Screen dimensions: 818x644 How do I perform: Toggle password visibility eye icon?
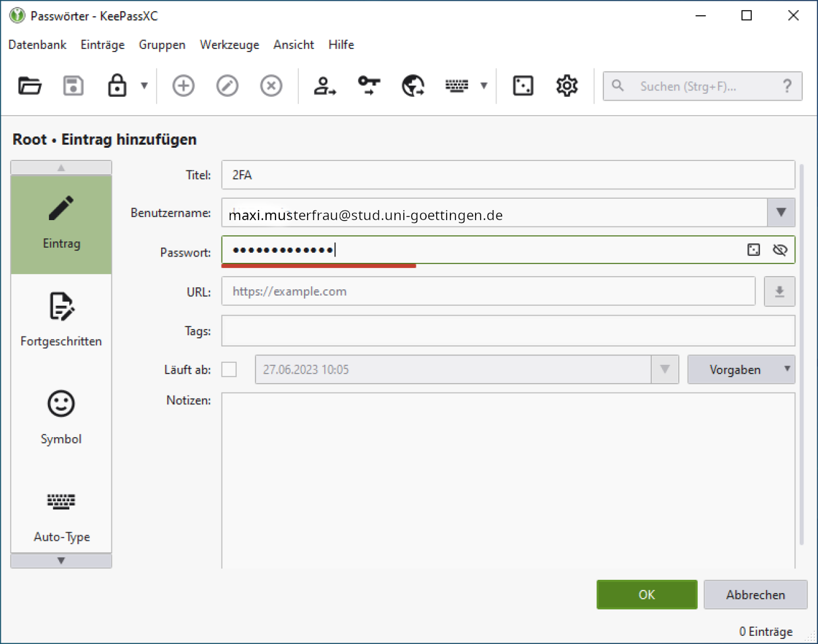coord(780,250)
